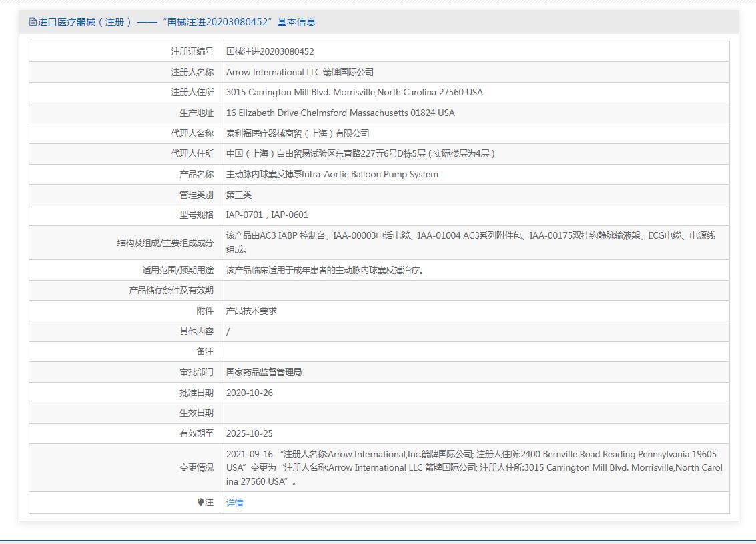Click the 生产地址 label
The width and height of the screenshot is (756, 544).
[196, 113]
